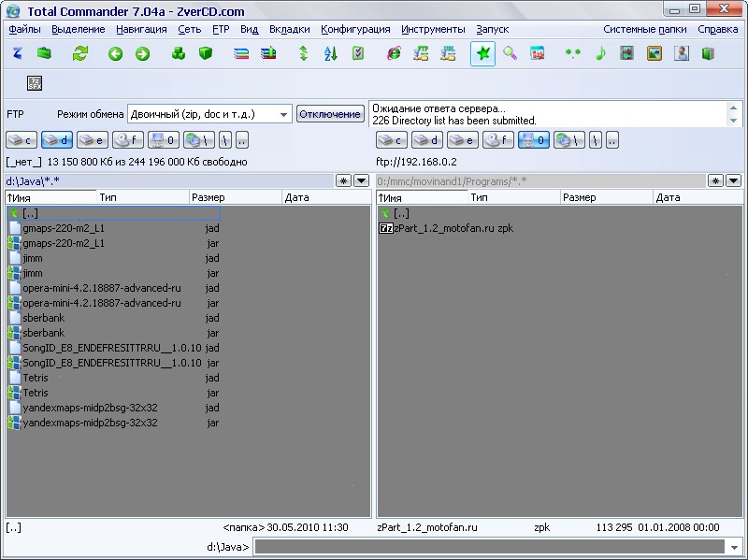
Task: Select drive d in left panel
Action: (57, 140)
